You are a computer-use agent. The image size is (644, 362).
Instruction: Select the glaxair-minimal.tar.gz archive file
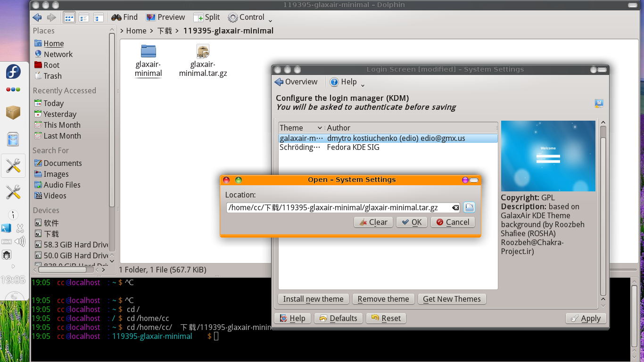click(x=203, y=61)
